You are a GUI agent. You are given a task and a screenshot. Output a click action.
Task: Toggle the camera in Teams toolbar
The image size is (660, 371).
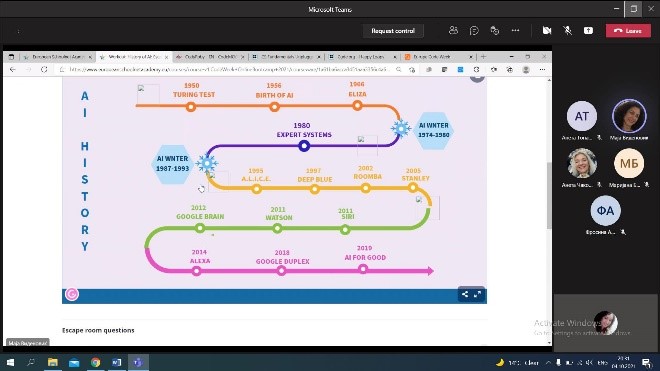click(x=547, y=30)
